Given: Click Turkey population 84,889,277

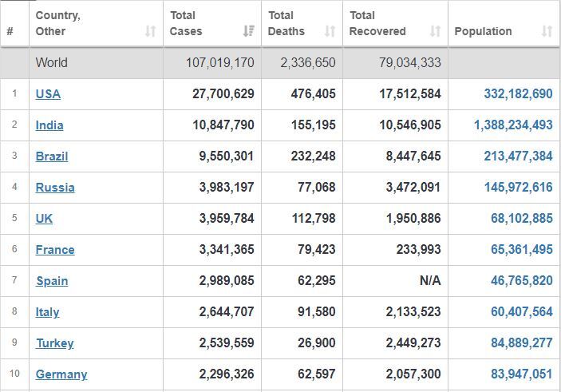Looking at the screenshot, I should point(522,343).
